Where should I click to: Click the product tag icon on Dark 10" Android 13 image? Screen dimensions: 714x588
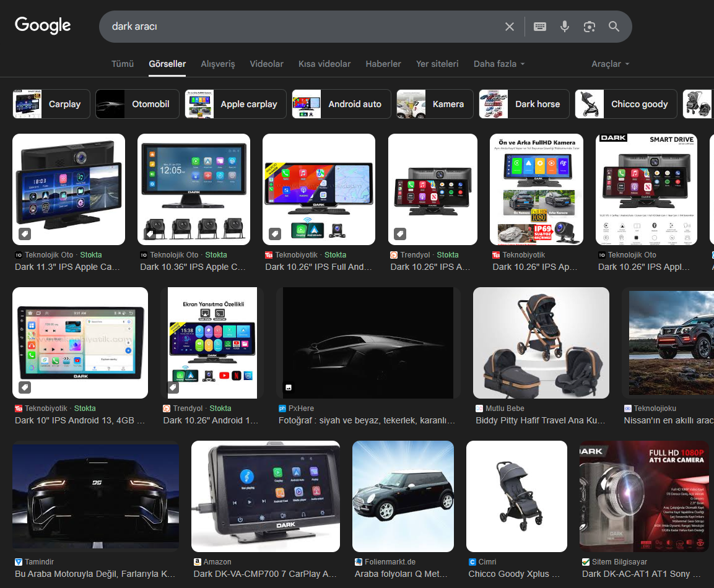(25, 387)
